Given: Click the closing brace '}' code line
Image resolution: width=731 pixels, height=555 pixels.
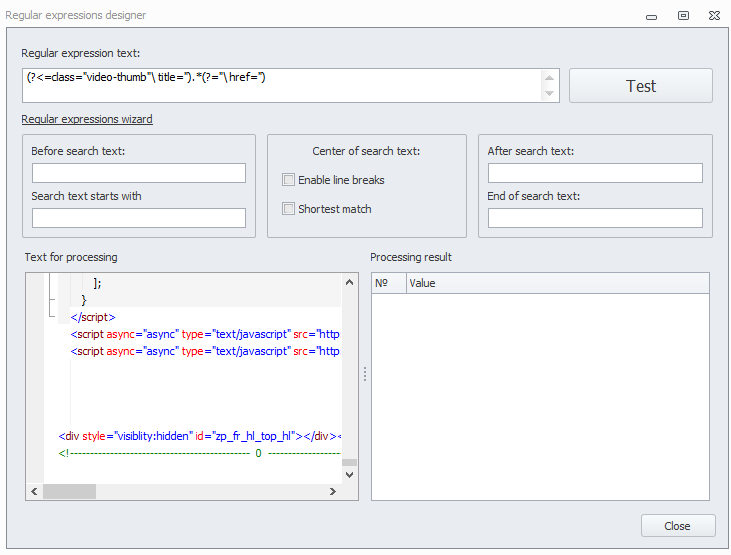Looking at the screenshot, I should (x=84, y=300).
